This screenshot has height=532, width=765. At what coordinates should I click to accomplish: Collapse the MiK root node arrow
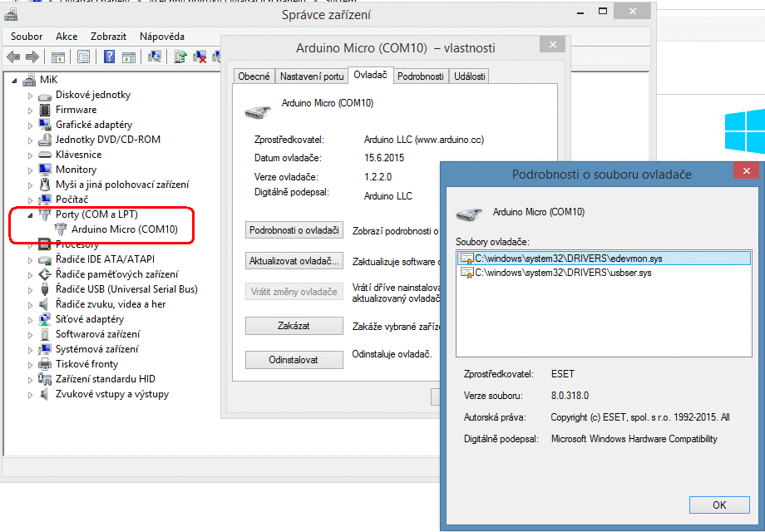click(x=14, y=81)
